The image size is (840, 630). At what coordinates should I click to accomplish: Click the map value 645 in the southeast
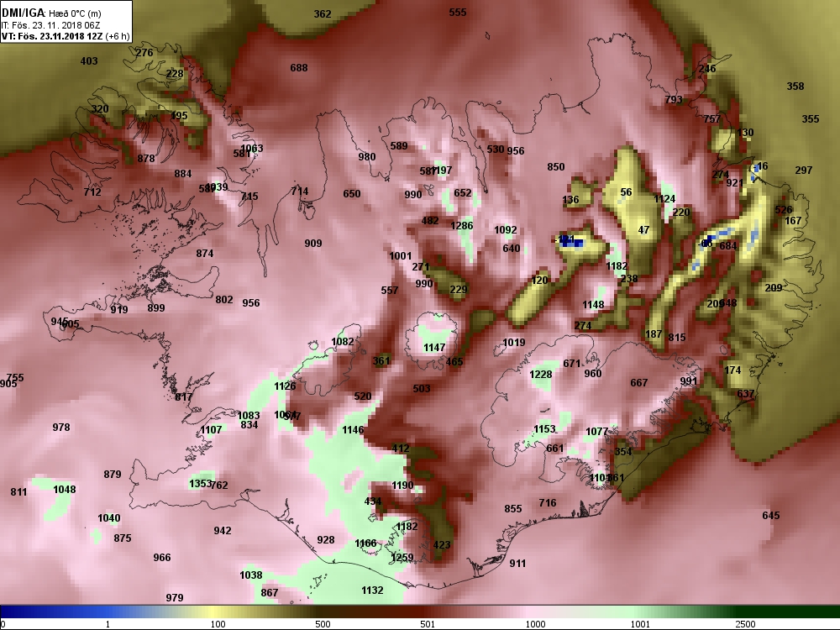pos(771,516)
